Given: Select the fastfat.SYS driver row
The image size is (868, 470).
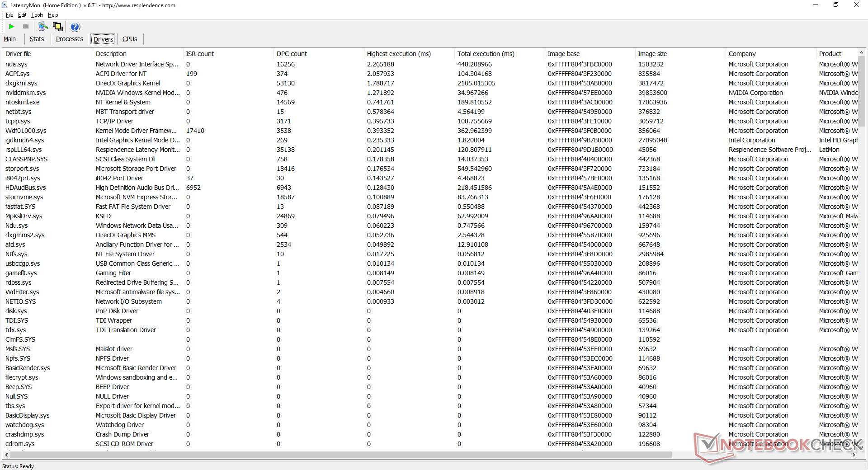Looking at the screenshot, I should coord(430,207).
